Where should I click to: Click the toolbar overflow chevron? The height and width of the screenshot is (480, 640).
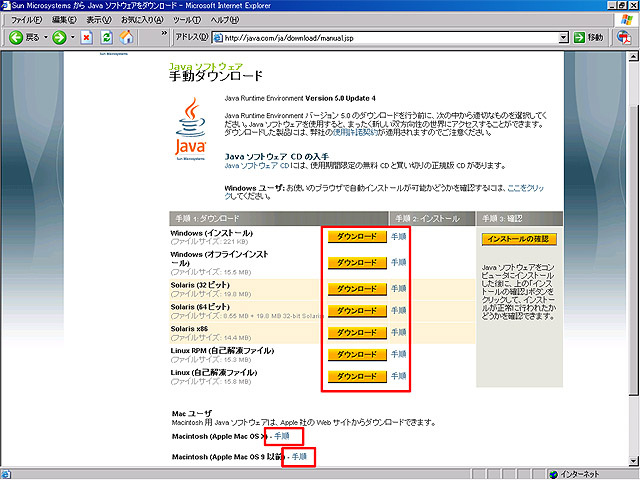[164, 33]
